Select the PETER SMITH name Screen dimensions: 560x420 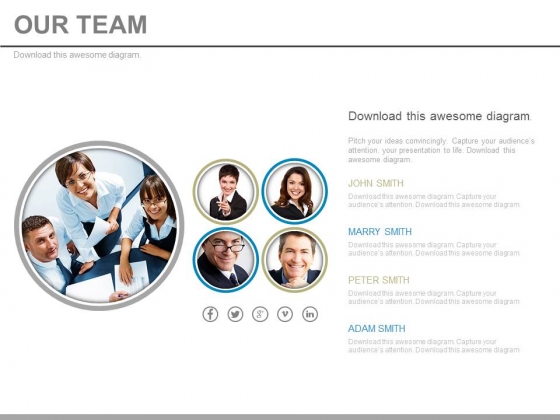[x=379, y=280]
